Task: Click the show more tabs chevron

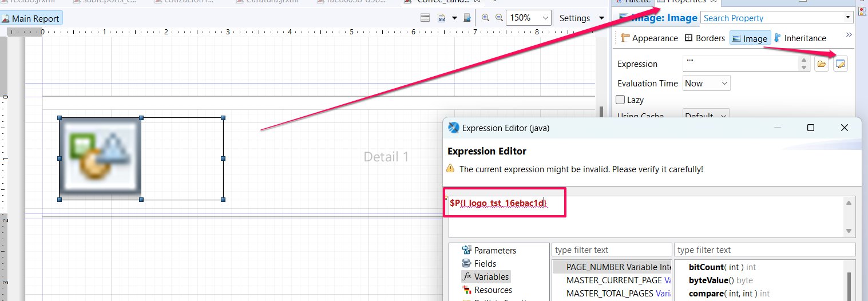Action: 848,35
